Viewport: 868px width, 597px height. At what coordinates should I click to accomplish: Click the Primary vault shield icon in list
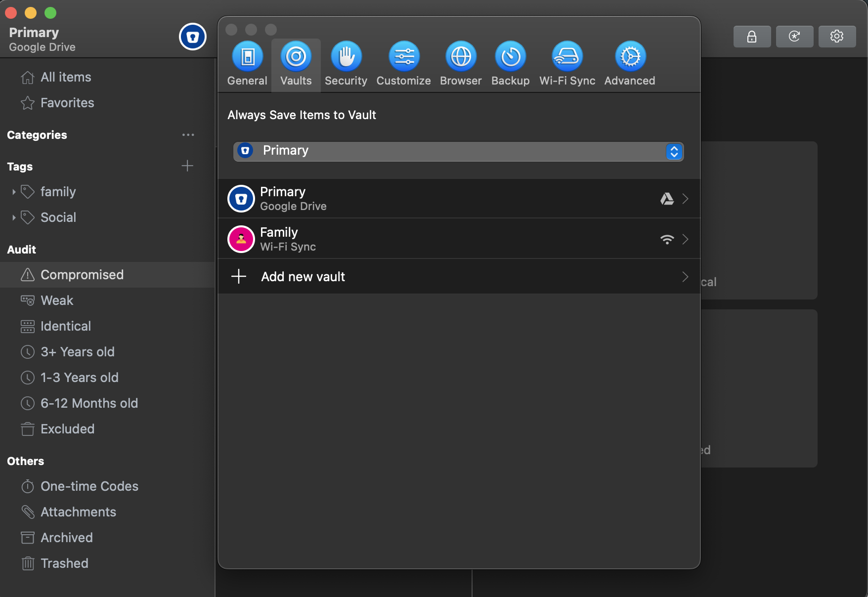(241, 199)
